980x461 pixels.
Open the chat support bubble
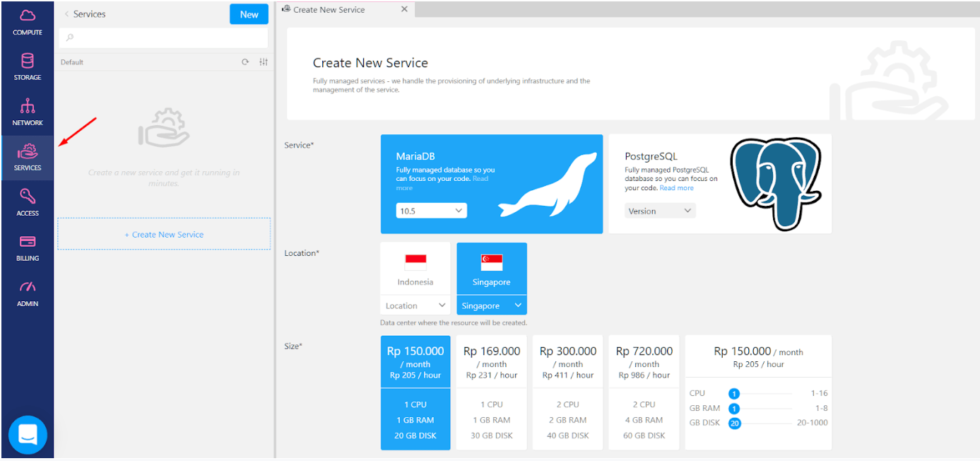[x=28, y=435]
